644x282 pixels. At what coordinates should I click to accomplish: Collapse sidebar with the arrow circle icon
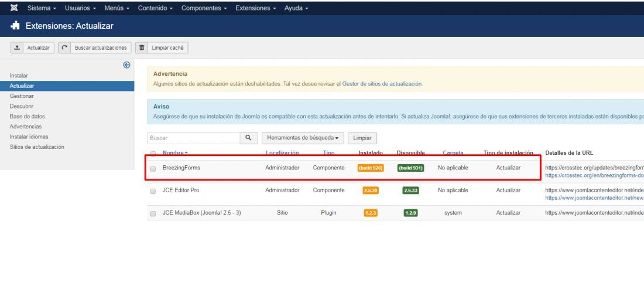pos(126,65)
